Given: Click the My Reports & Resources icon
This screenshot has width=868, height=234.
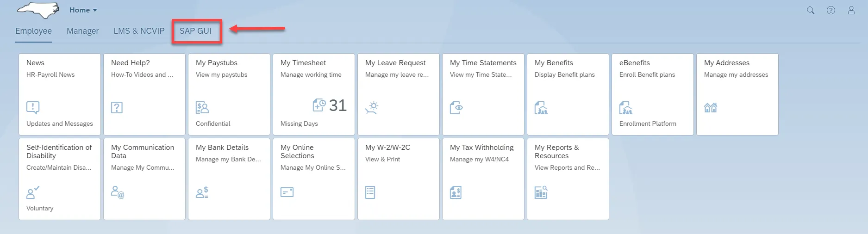Looking at the screenshot, I should tap(541, 192).
